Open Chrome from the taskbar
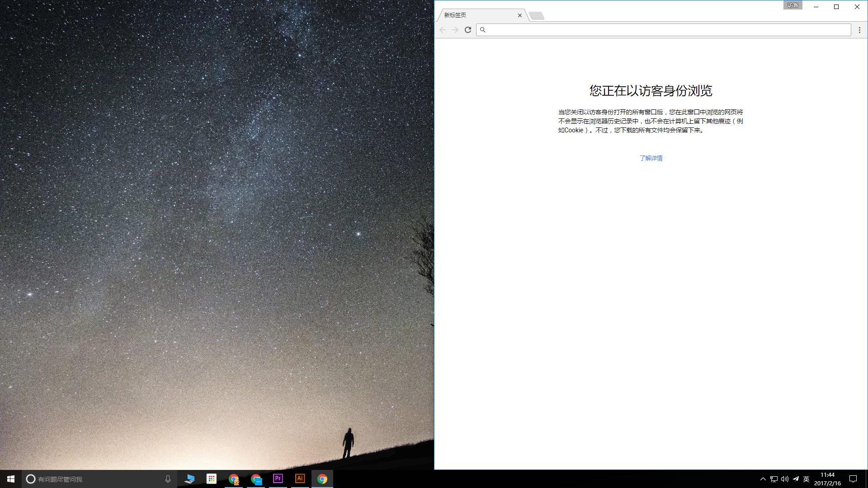 pos(322,479)
